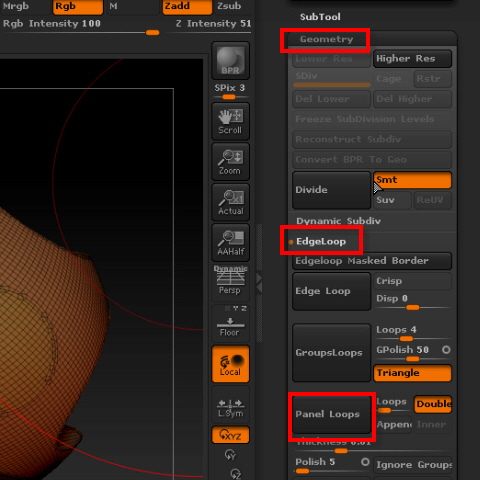Toggle the Triangle option
Screen dimensions: 480x480
412,373
